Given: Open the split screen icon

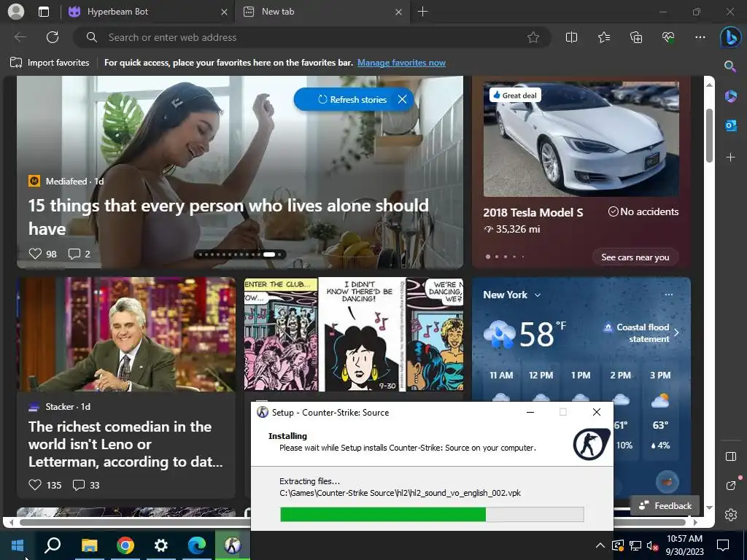Looking at the screenshot, I should tap(571, 37).
